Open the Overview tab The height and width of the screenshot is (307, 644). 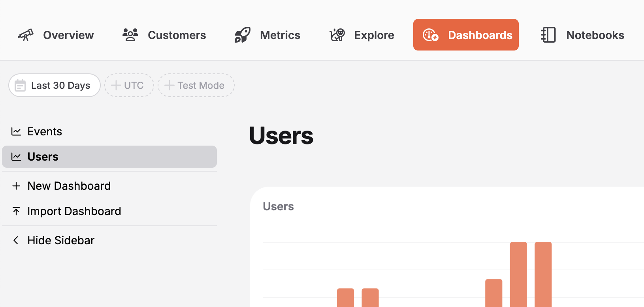pos(56,35)
